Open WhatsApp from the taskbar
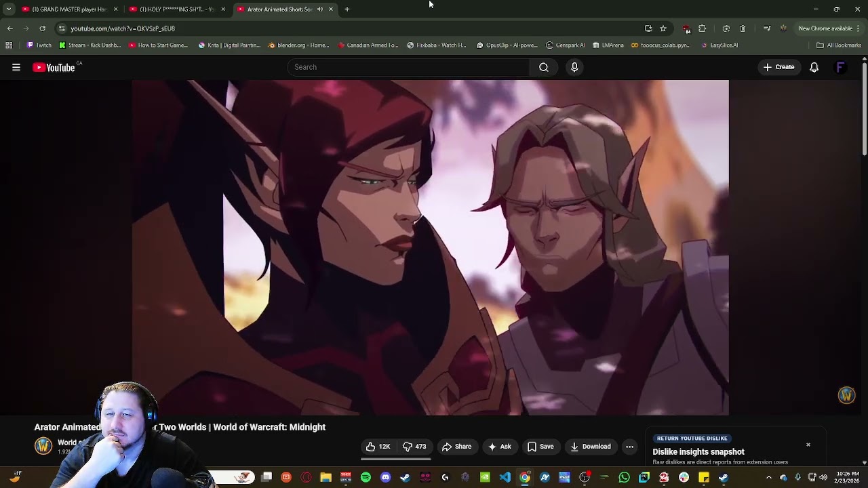 point(624,478)
